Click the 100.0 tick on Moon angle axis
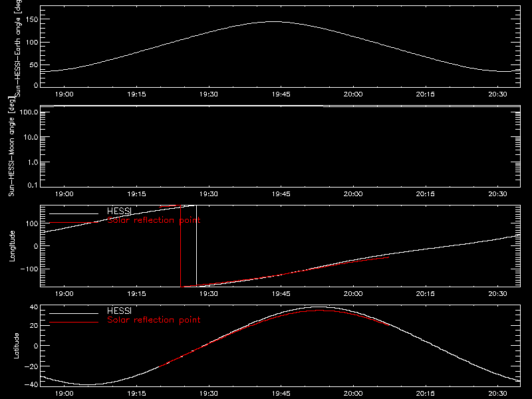532x399 pixels. pyautogui.click(x=29, y=112)
